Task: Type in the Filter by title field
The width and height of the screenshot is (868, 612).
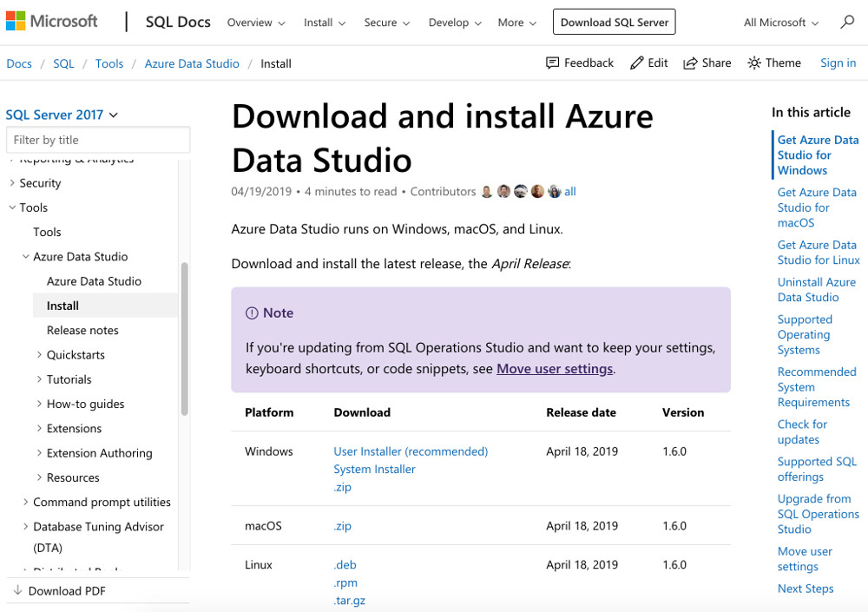Action: (x=98, y=140)
